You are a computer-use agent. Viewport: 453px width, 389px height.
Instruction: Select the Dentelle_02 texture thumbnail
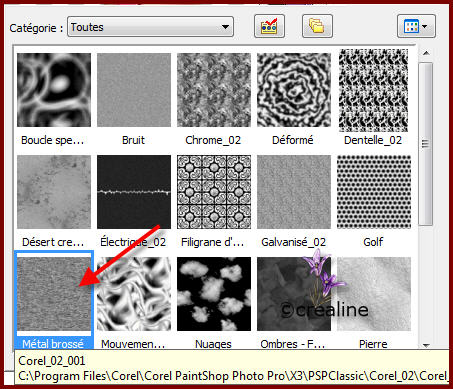tap(374, 90)
